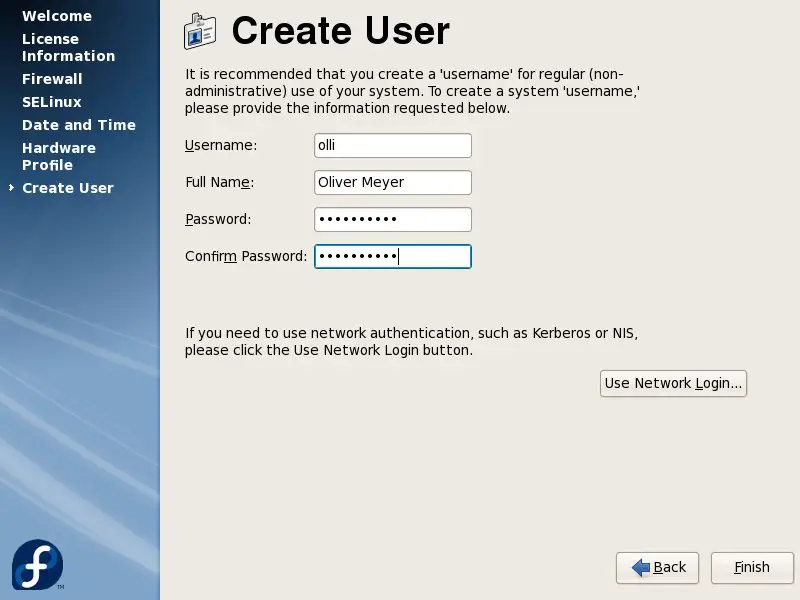Screen dimensions: 800x600
Task: Click the Create User ID badge icon
Action: [200, 31]
